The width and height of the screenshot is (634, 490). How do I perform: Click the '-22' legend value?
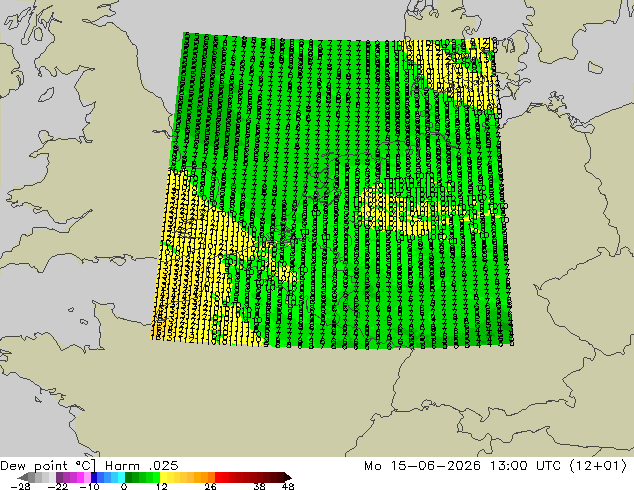(58, 486)
